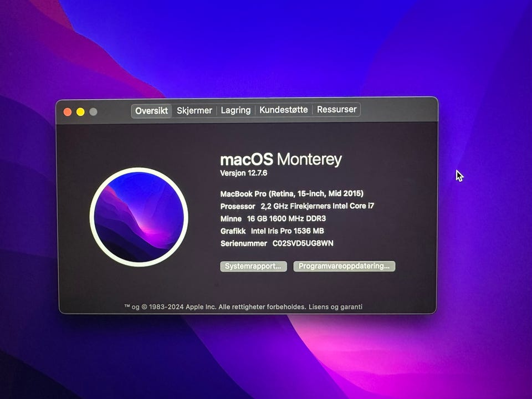This screenshot has height=399, width=532.
Task: Click the Prosessor label
Action: coord(238,206)
